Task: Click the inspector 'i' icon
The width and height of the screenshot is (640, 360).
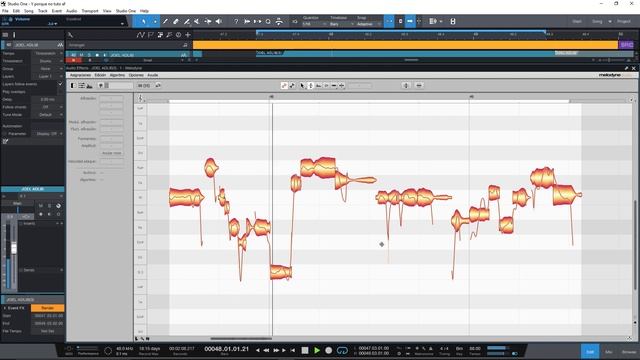Action: pyautogui.click(x=14, y=35)
